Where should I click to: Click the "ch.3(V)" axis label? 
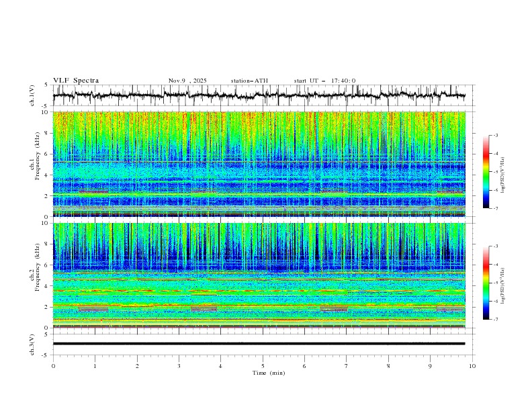[x=32, y=345]
